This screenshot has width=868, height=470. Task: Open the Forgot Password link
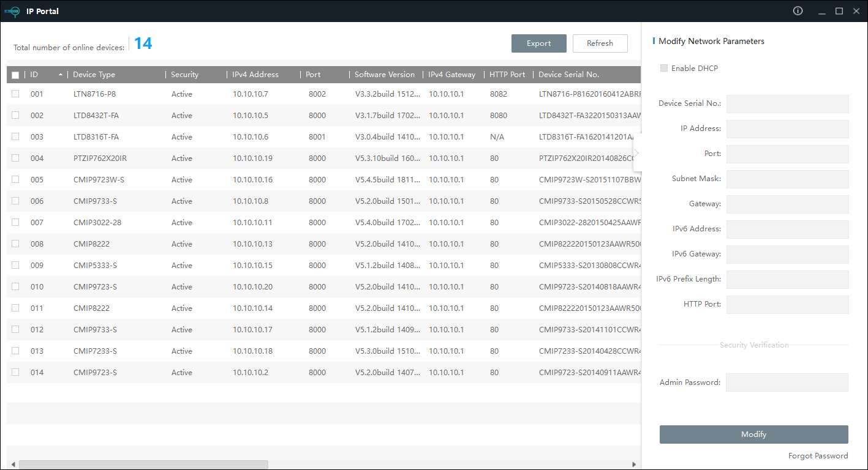coord(818,455)
